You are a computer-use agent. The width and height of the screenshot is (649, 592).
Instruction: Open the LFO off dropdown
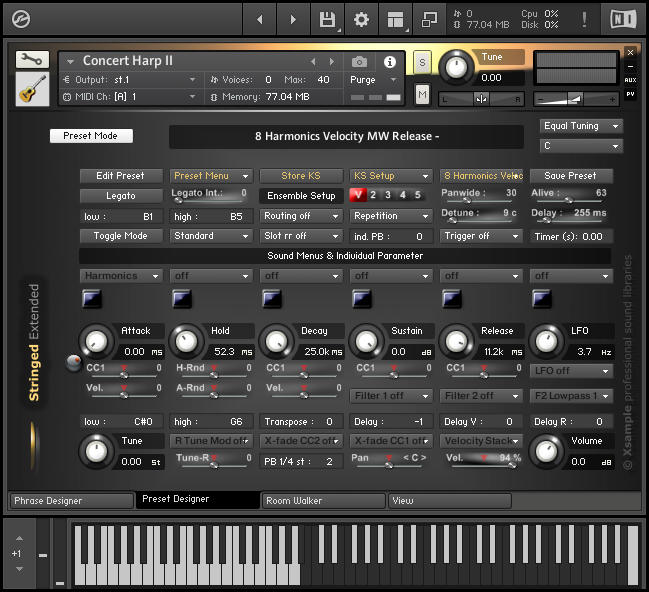(x=571, y=371)
